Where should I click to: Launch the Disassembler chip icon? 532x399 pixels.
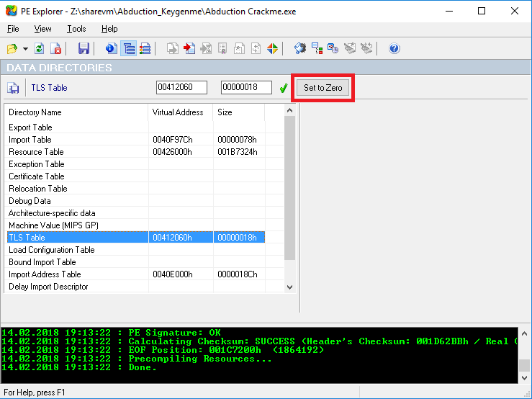pyautogui.click(x=300, y=48)
